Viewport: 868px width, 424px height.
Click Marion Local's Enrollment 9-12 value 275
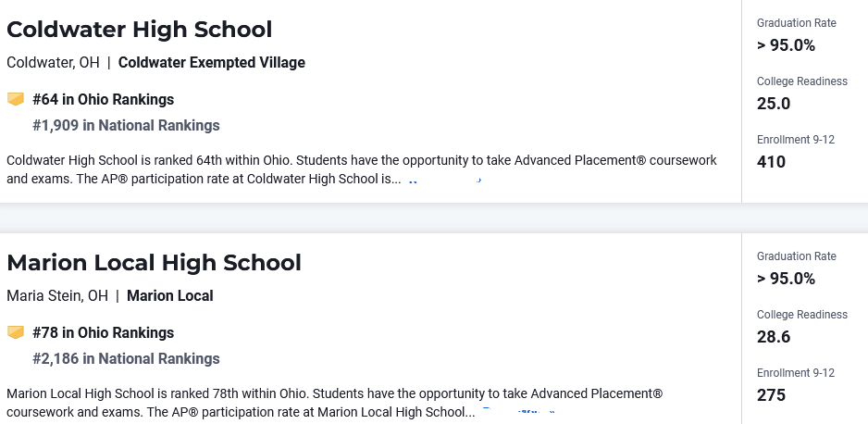(771, 395)
